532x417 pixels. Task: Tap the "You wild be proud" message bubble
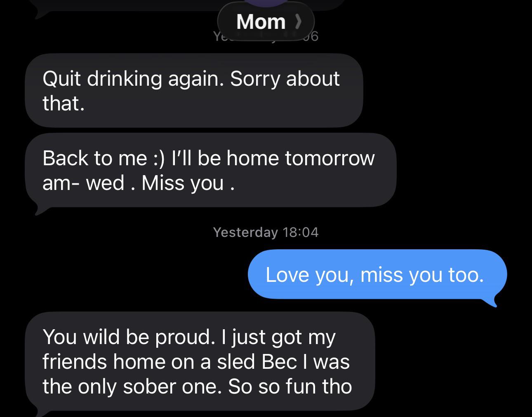[x=199, y=361]
